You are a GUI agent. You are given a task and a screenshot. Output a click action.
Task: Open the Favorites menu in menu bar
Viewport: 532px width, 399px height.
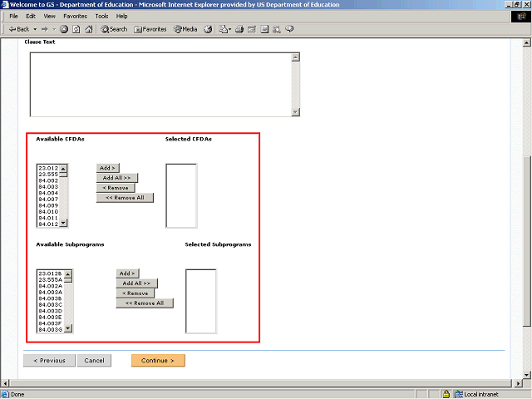75,16
